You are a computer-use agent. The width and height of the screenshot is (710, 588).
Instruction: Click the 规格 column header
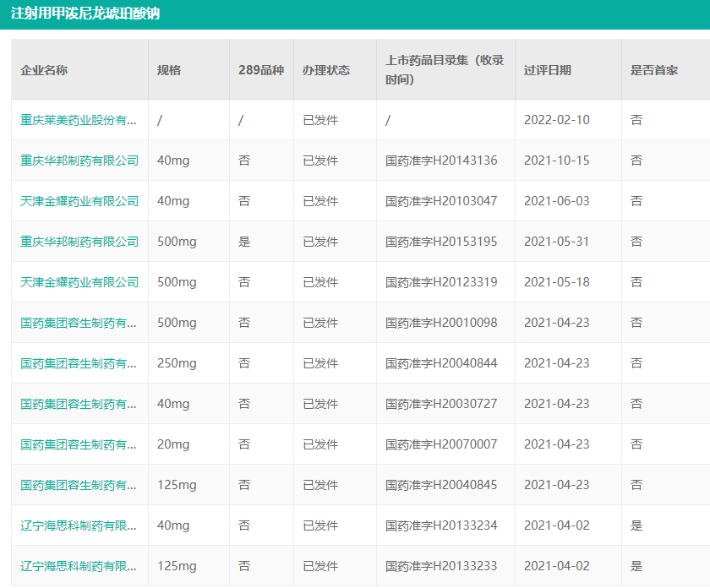tap(169, 70)
